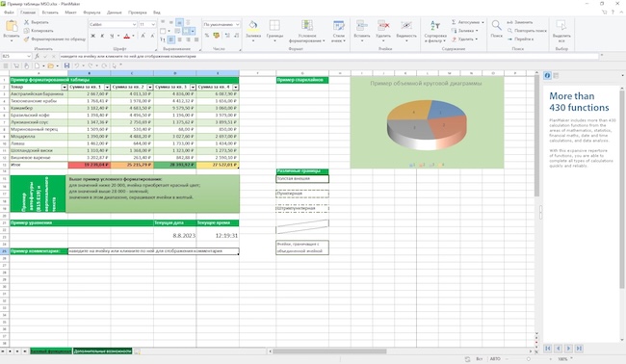This screenshot has width=626, height=364.
Task: Click the Fill (Заливка) paint bucket icon
Action: [x=253, y=26]
